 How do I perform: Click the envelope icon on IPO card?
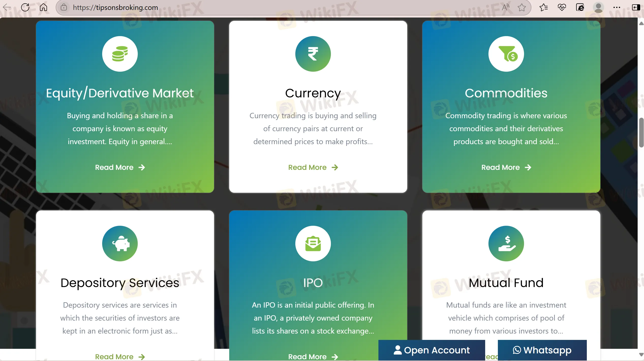tap(313, 244)
